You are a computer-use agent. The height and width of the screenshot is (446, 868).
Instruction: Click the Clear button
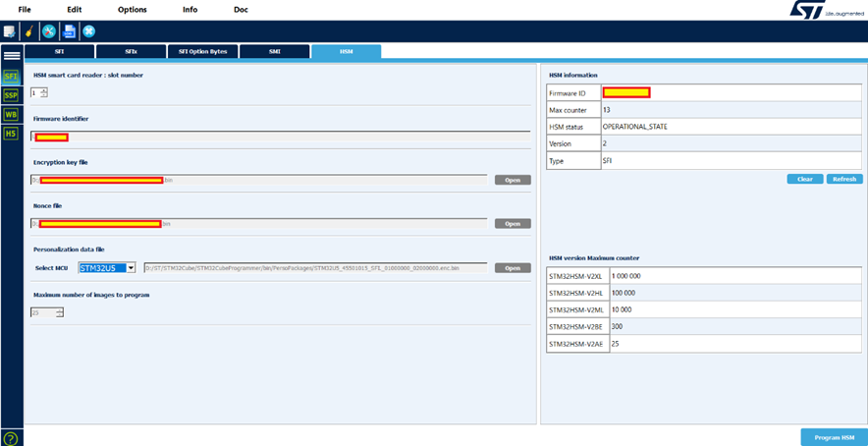click(805, 179)
